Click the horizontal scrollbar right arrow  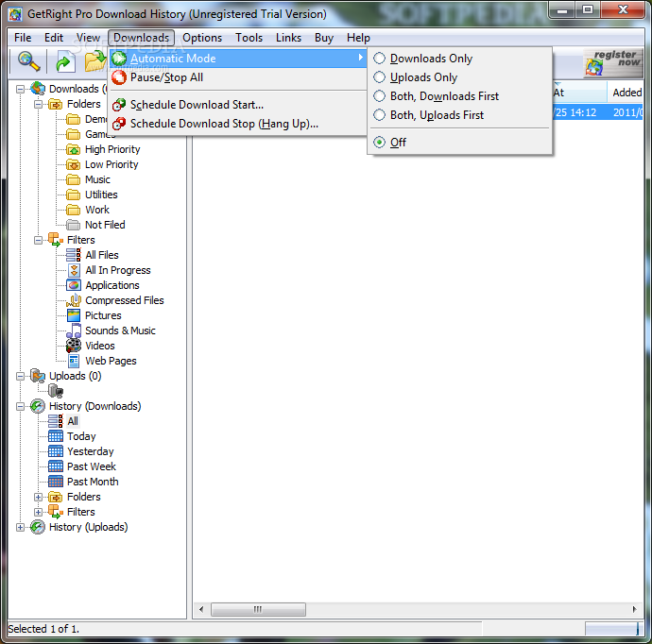[635, 609]
